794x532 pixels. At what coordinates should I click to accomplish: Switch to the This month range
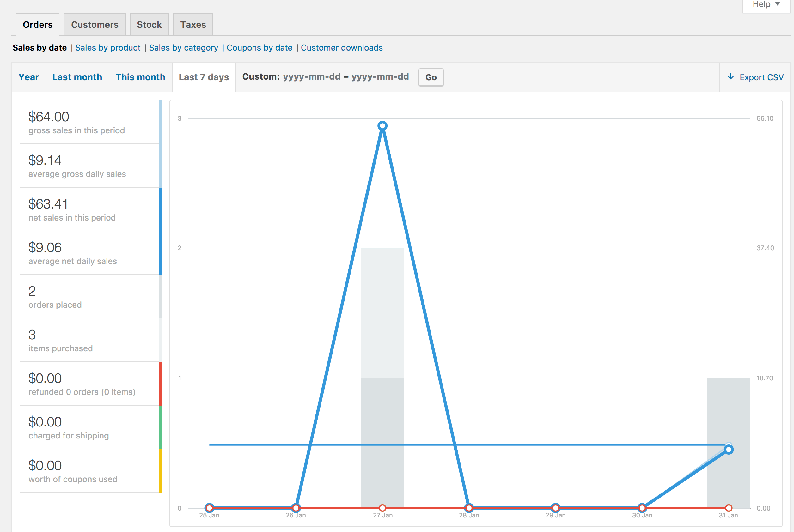pos(140,77)
